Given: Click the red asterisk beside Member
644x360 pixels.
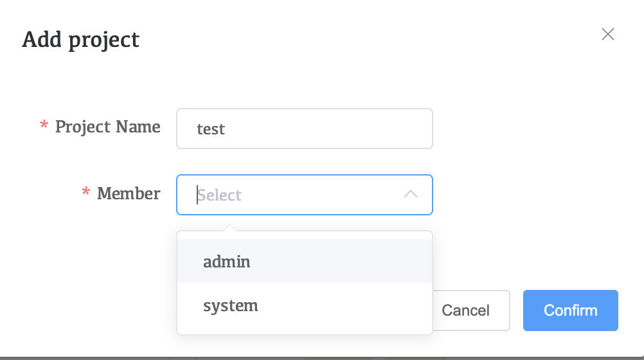Looking at the screenshot, I should (x=86, y=193).
